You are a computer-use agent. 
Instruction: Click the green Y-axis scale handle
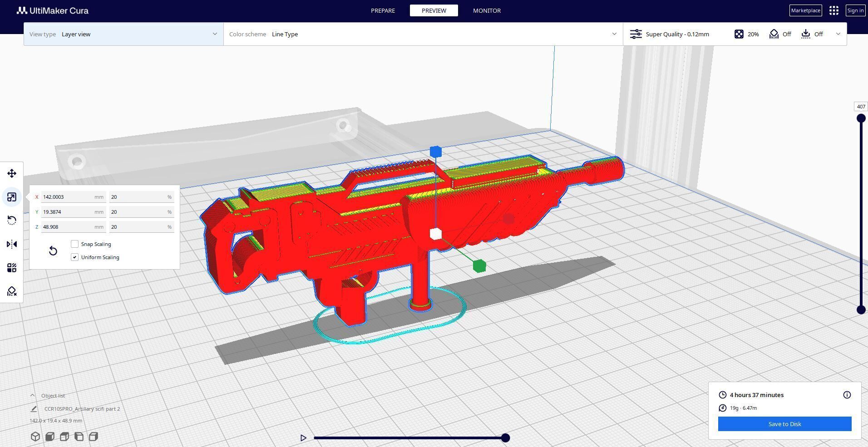(x=479, y=266)
